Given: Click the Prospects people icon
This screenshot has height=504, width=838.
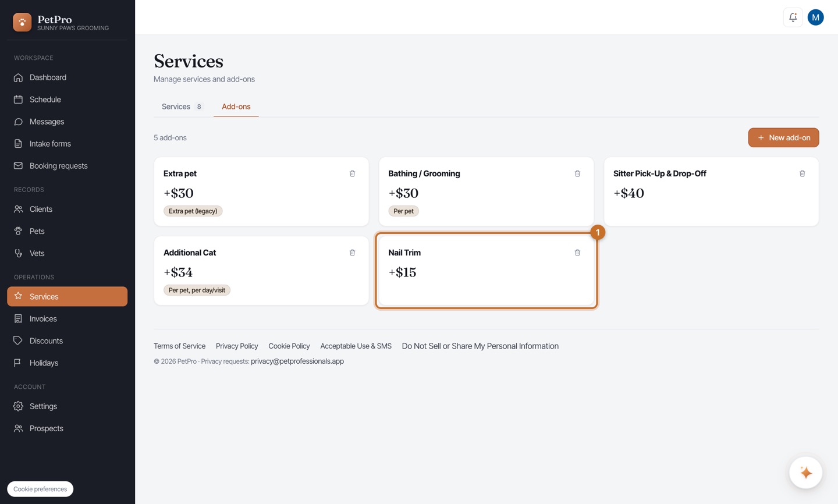Looking at the screenshot, I should [18, 428].
